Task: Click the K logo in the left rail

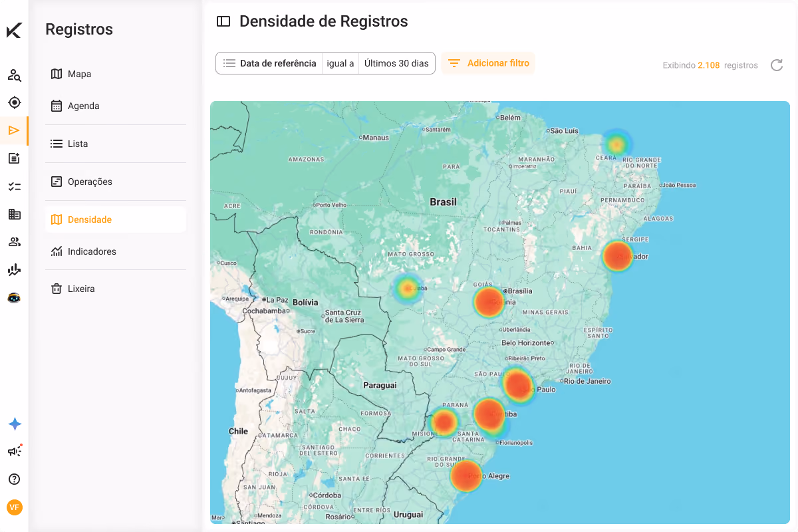Action: (x=14, y=30)
